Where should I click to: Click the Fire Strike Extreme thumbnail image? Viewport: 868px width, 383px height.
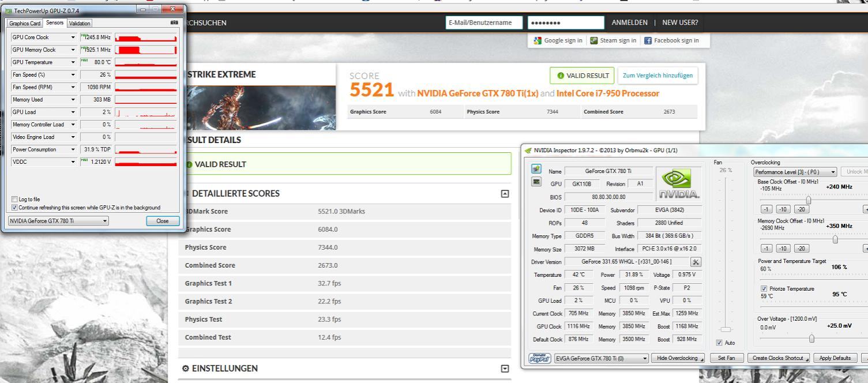click(x=260, y=108)
